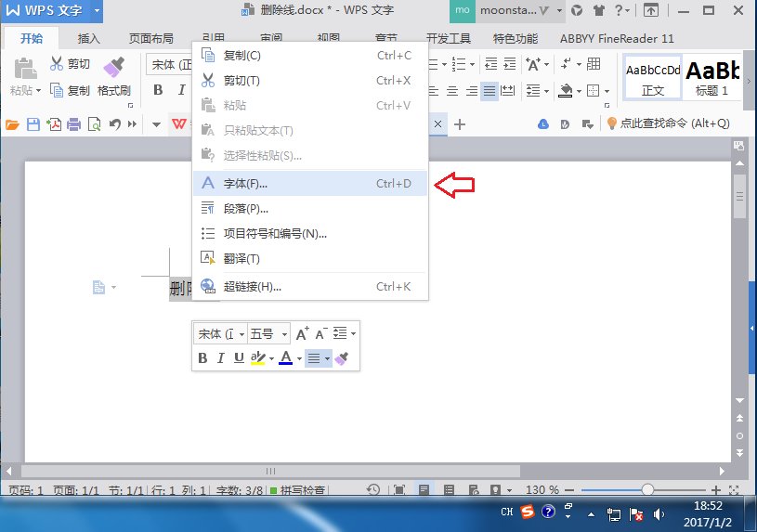Choose 字体(F)... in the context menu
757x532 pixels.
pos(310,184)
